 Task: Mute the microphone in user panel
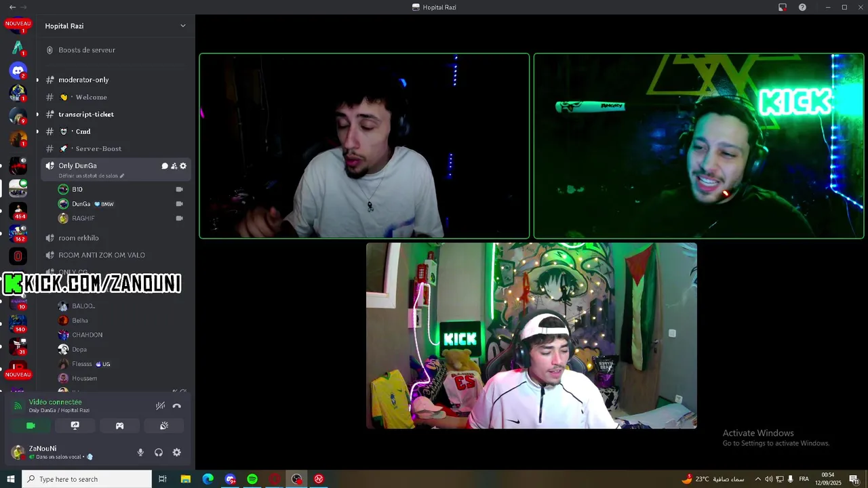pyautogui.click(x=140, y=452)
